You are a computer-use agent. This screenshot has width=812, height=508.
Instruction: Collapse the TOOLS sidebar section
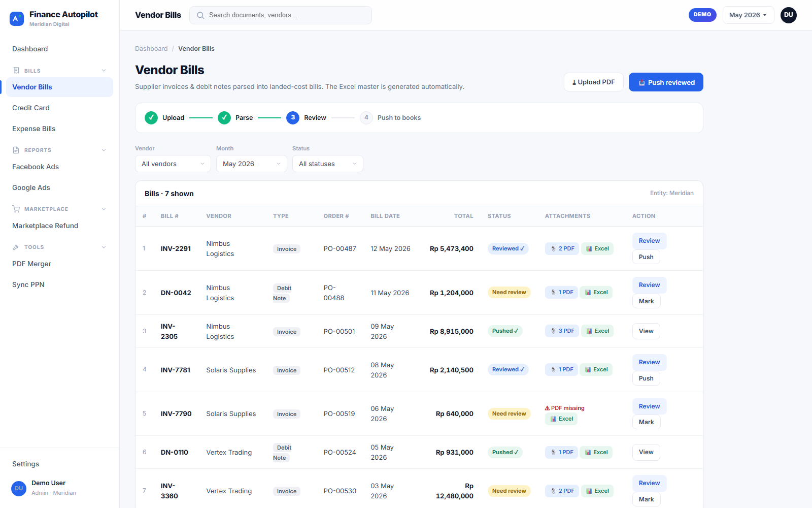pos(104,247)
